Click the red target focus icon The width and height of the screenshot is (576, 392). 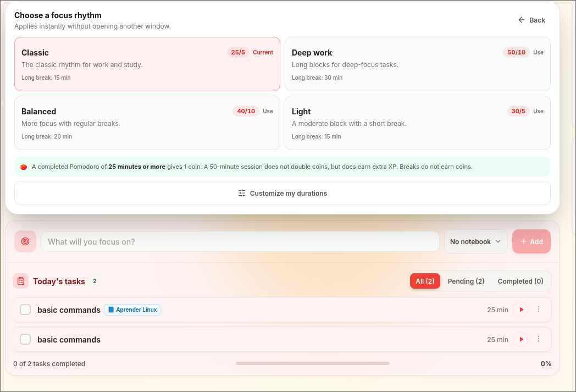pyautogui.click(x=25, y=241)
